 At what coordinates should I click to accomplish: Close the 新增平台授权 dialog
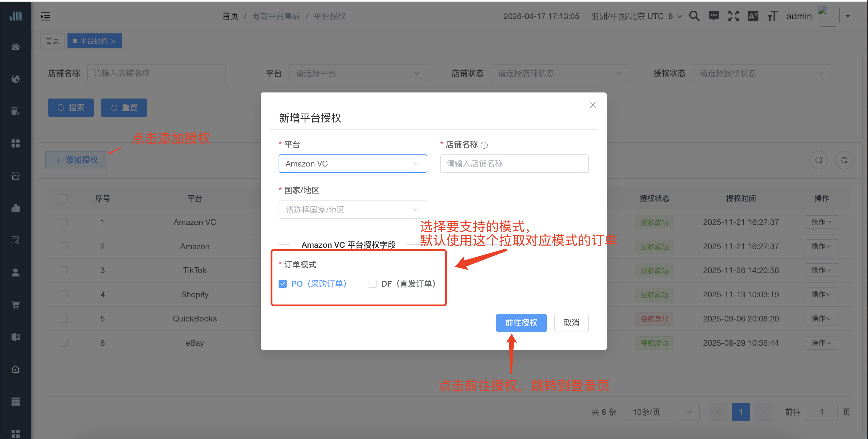coord(593,105)
